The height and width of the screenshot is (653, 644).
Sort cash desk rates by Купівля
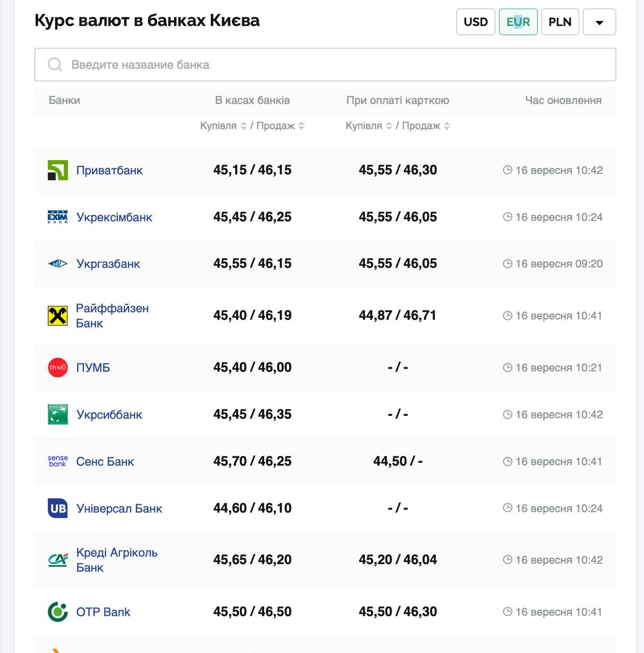243,126
